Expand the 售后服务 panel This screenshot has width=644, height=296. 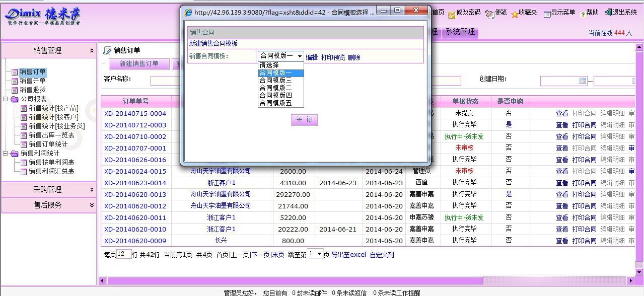click(x=92, y=205)
